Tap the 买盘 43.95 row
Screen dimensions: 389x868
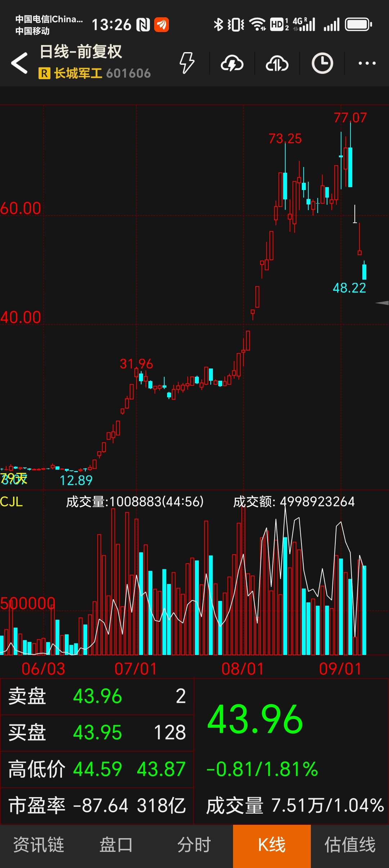point(97,733)
